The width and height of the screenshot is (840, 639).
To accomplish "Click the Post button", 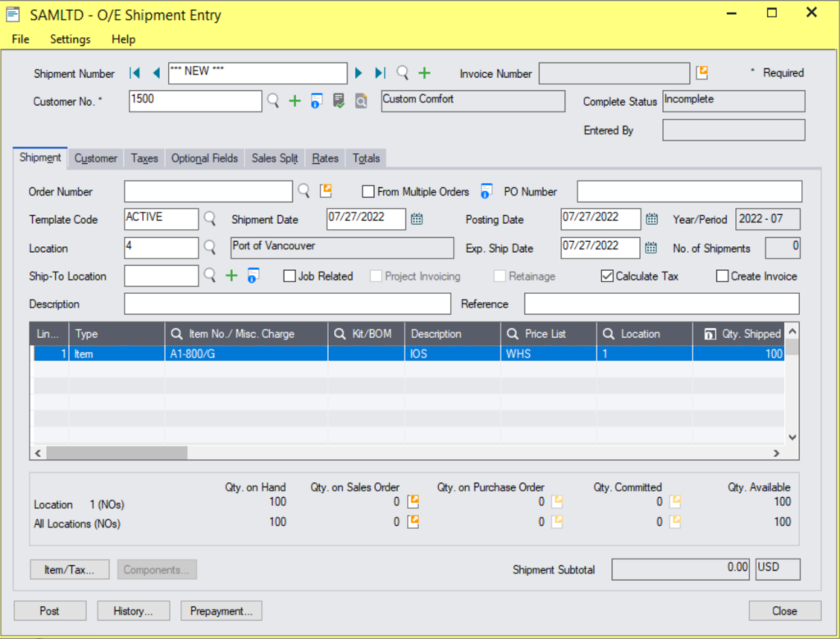I will point(50,610).
